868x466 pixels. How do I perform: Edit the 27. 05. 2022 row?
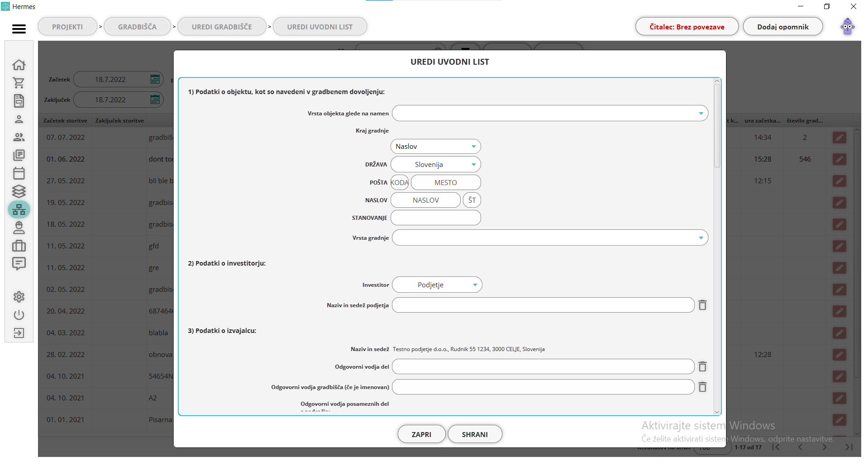click(x=840, y=181)
